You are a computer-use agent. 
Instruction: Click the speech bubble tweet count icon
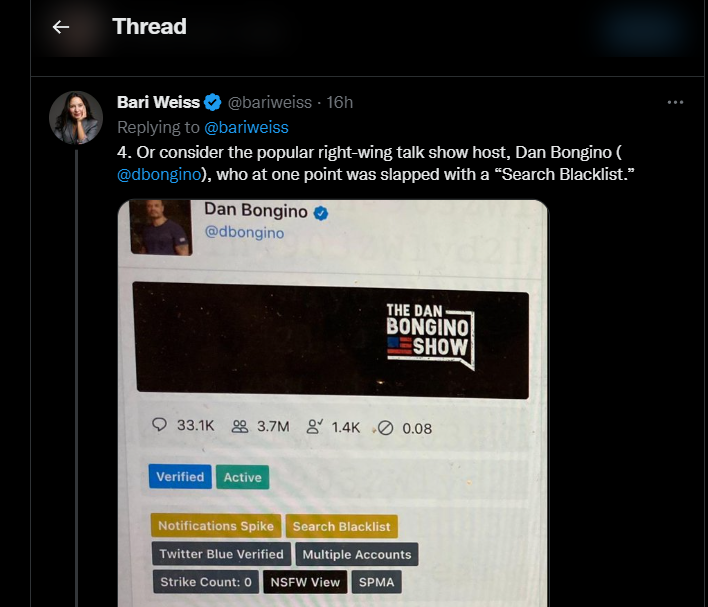pos(159,425)
